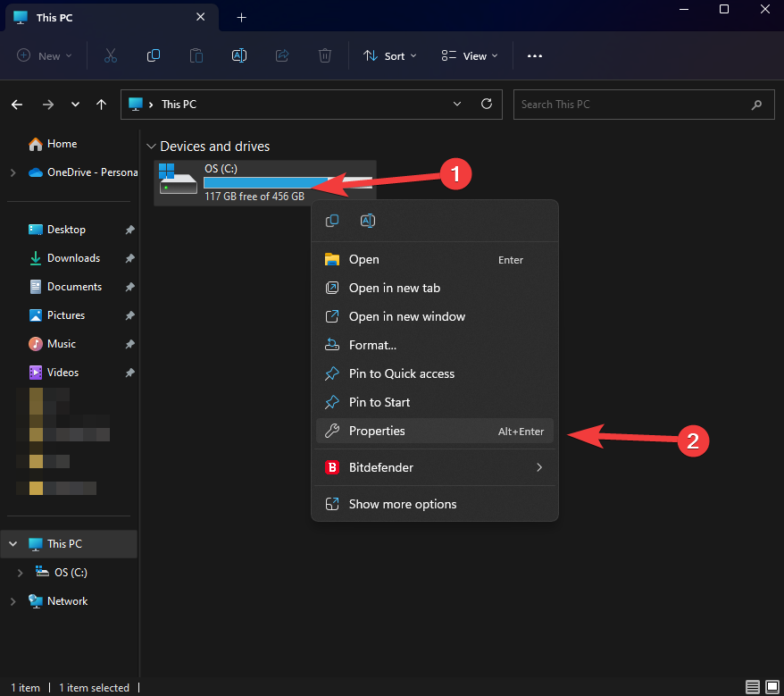Viewport: 784px width, 696px height.
Task: Choose Pin to Quick access
Action: 402,373
